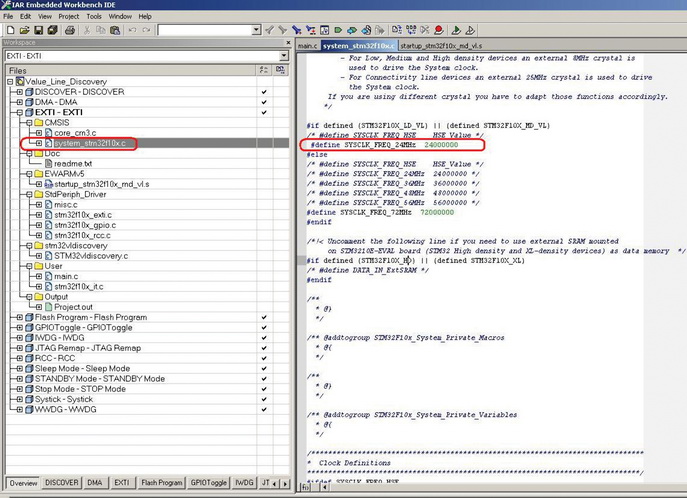687x498 pixels.
Task: Select stm32f10x_gpio.c in file tree
Action: (85, 225)
